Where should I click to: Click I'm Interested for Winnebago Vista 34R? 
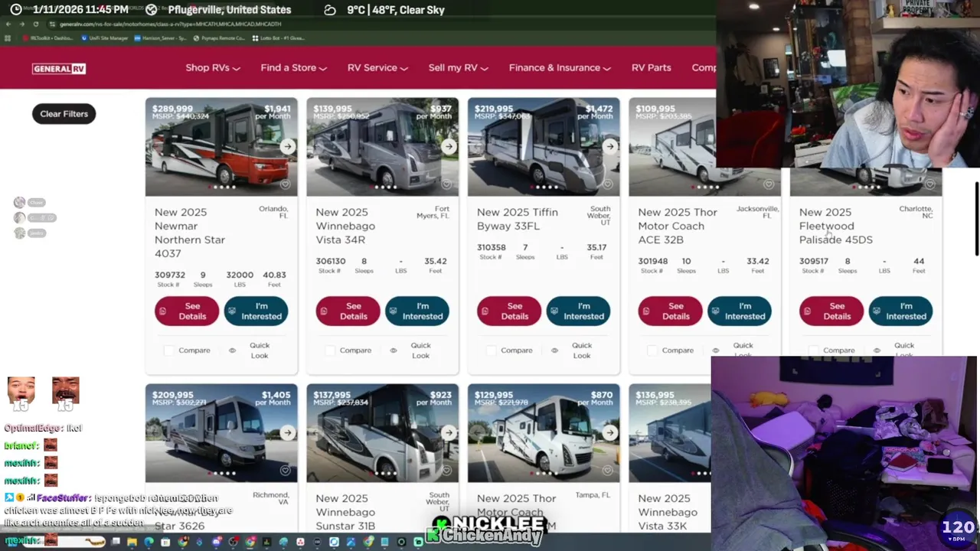click(417, 311)
